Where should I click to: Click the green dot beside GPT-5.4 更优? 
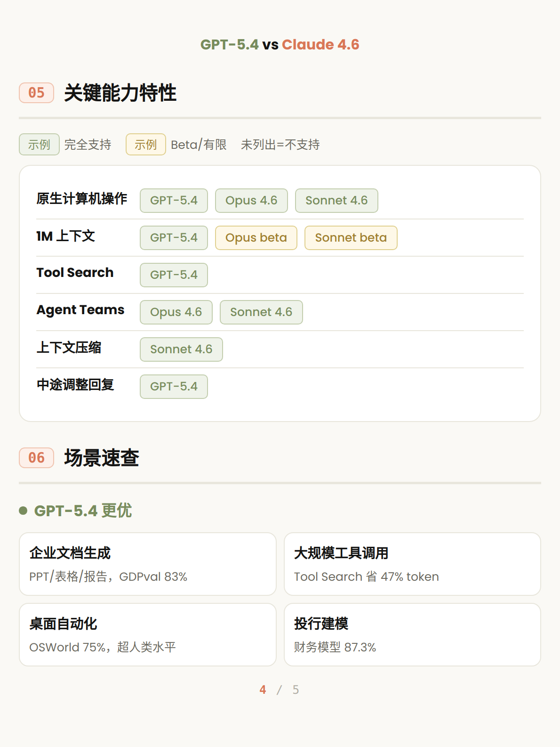23,511
